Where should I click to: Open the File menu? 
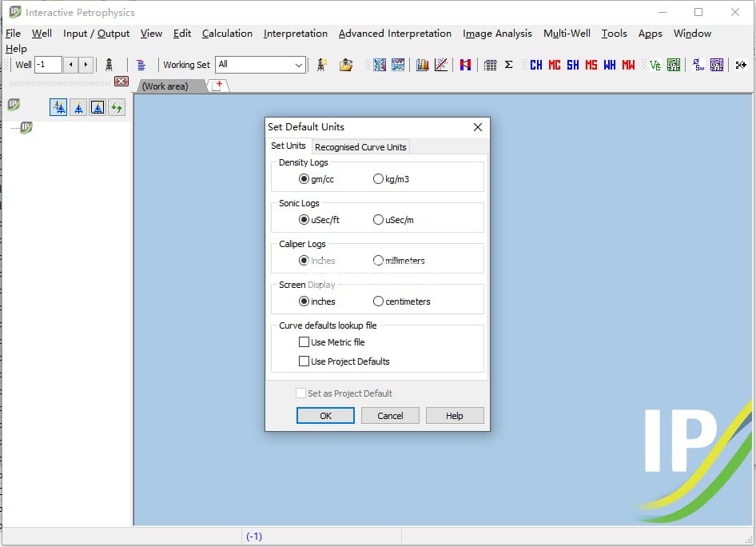[13, 34]
